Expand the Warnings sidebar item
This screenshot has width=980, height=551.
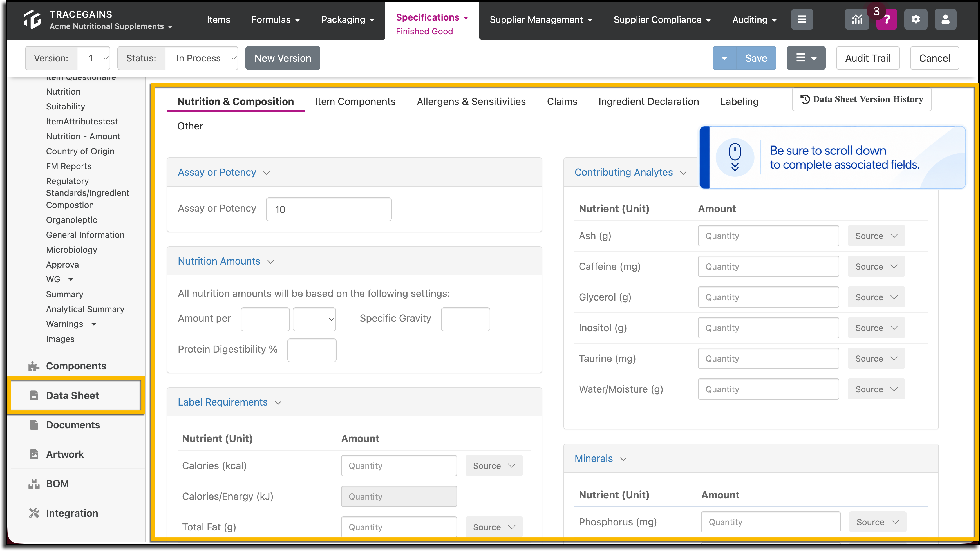[x=94, y=324]
